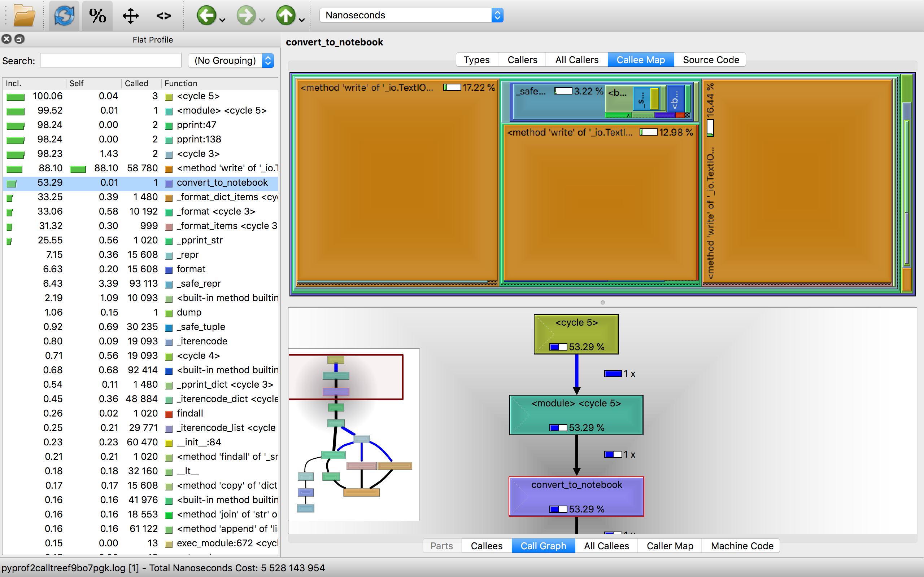Image resolution: width=924 pixels, height=577 pixels.
Task: Click the forward arrow icon
Action: 245,16
